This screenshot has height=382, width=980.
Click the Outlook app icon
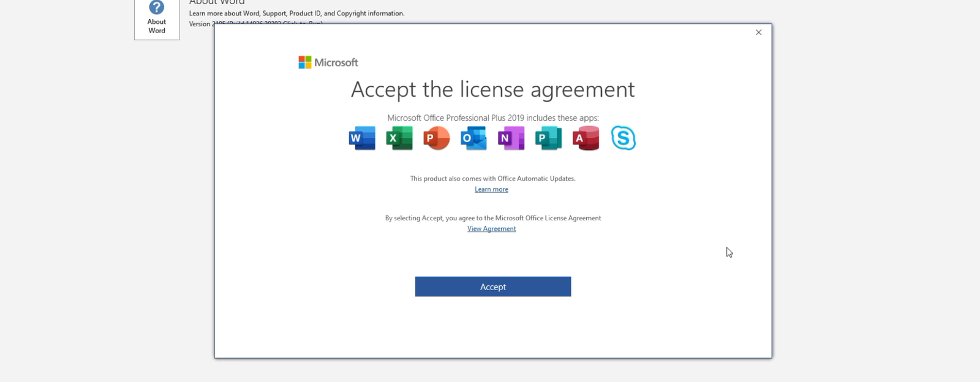tap(474, 138)
